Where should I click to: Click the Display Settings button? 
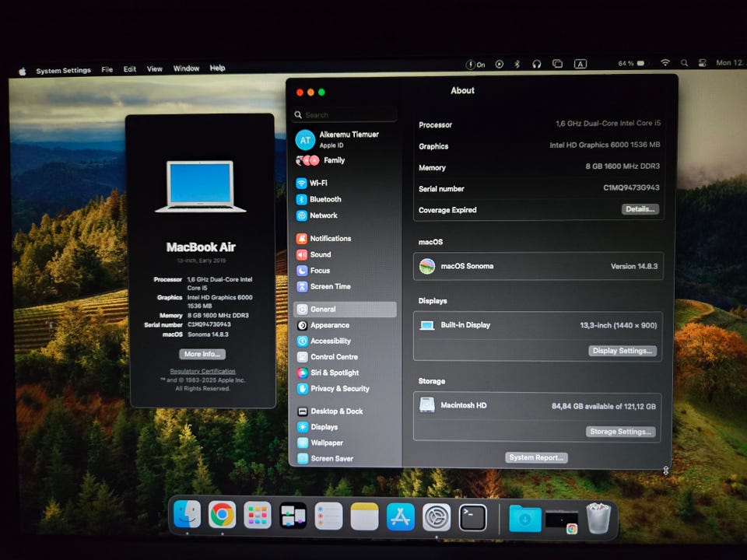point(622,351)
